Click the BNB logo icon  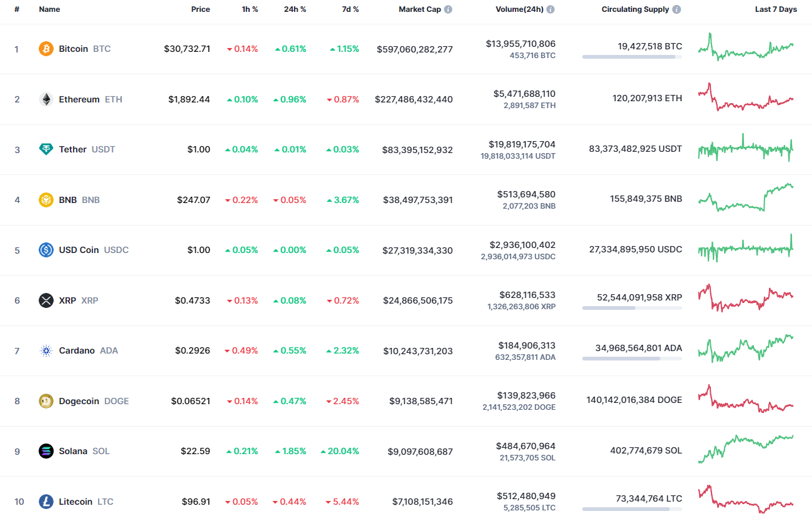tap(46, 199)
